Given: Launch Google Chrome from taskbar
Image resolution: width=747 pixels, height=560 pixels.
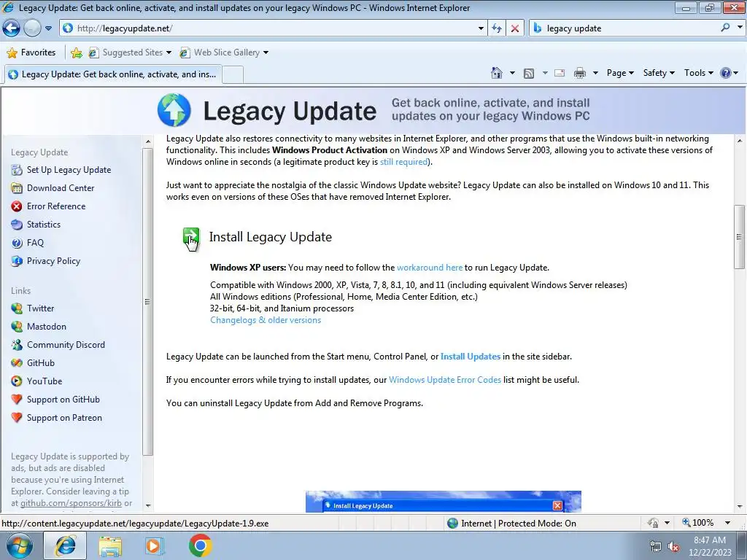Looking at the screenshot, I should (200, 545).
